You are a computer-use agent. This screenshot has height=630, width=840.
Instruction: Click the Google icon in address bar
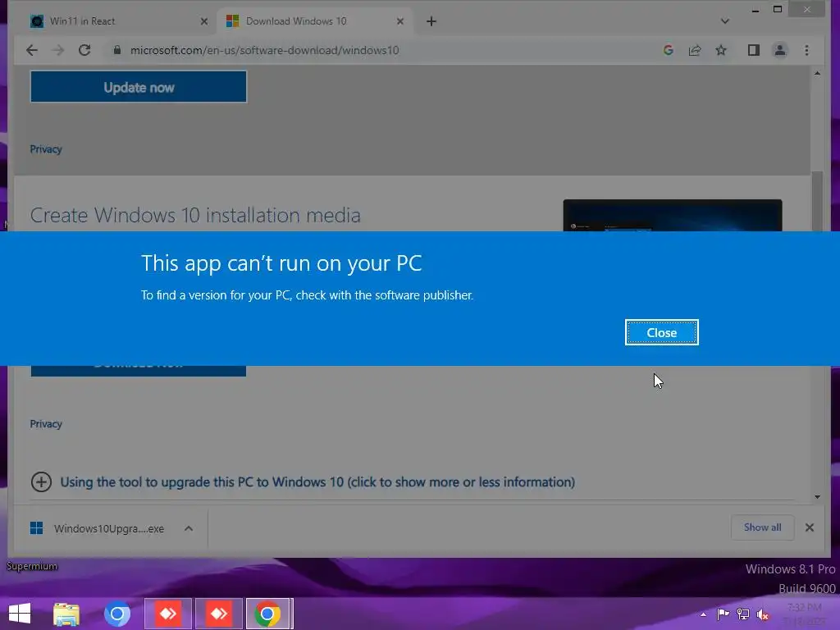tap(668, 50)
